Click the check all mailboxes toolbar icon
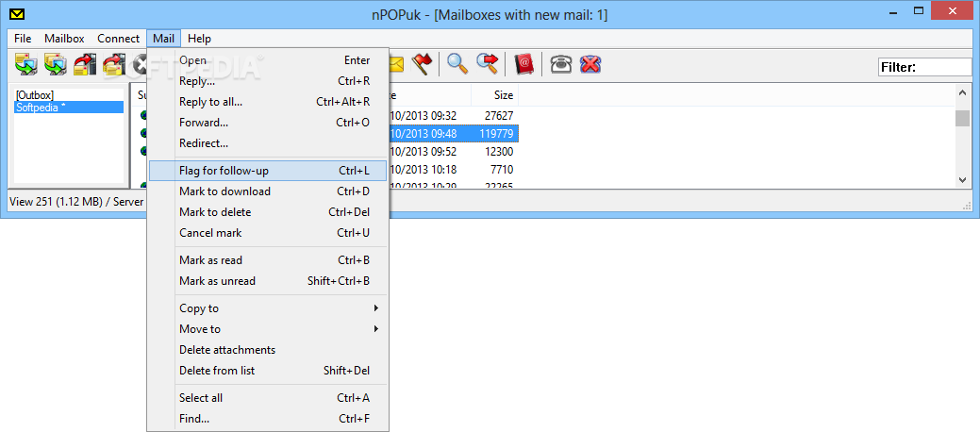 [56, 64]
